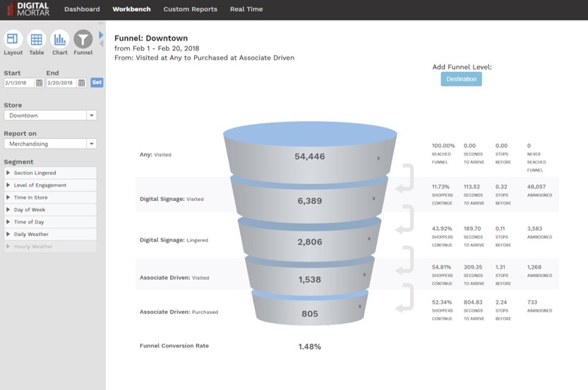Open the End date calendar picker
This screenshot has width=588, height=390.
pos(81,83)
